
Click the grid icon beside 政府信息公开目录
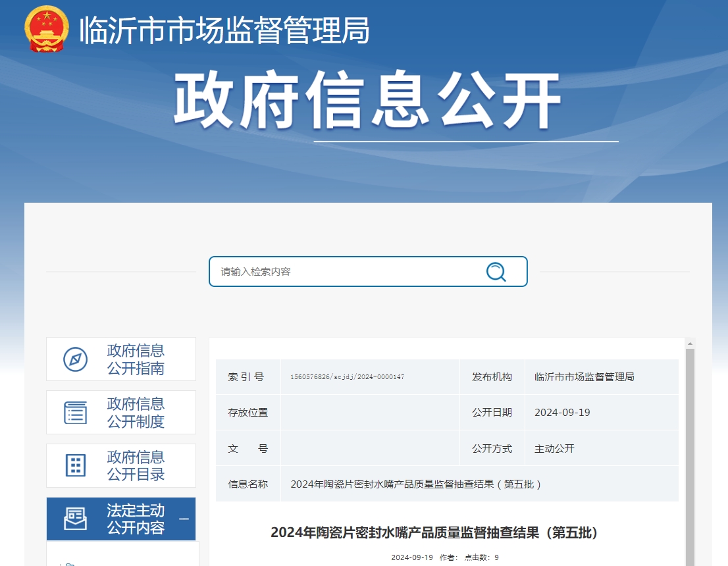(75, 466)
